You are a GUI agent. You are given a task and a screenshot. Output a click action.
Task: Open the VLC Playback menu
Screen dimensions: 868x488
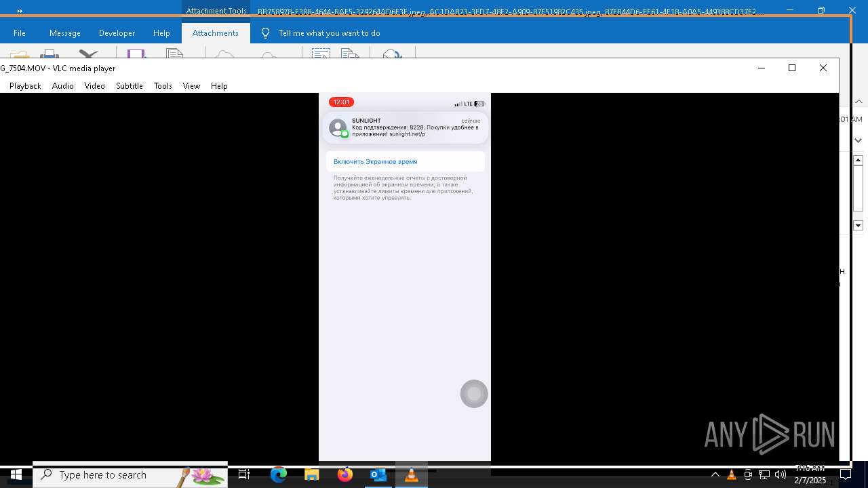click(25, 86)
